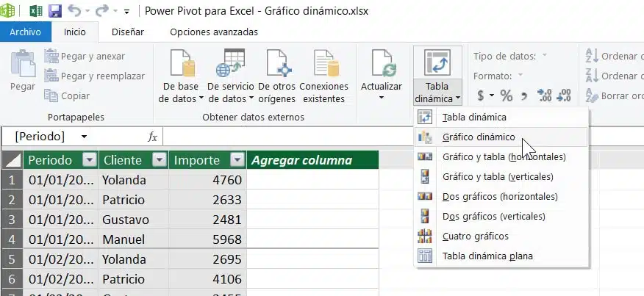Screen dimensions: 644x296
Task: Click the Copiar button
Action: 67,95
